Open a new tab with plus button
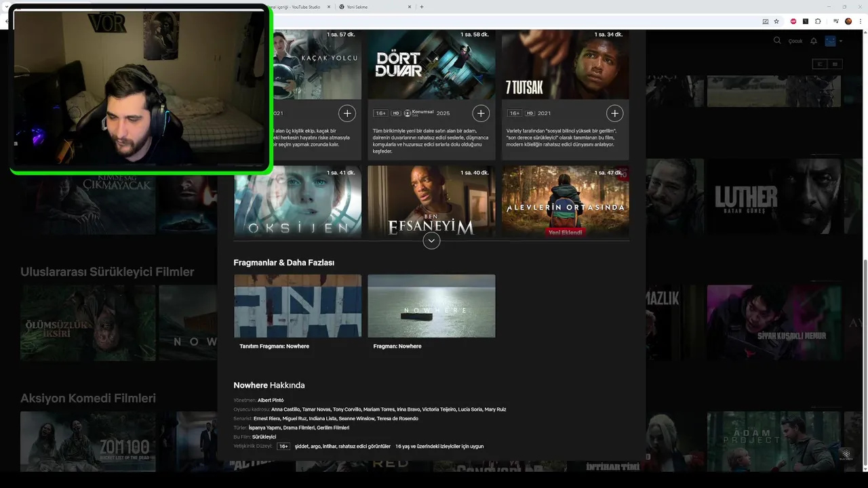Image resolution: width=868 pixels, height=488 pixels. tap(422, 7)
